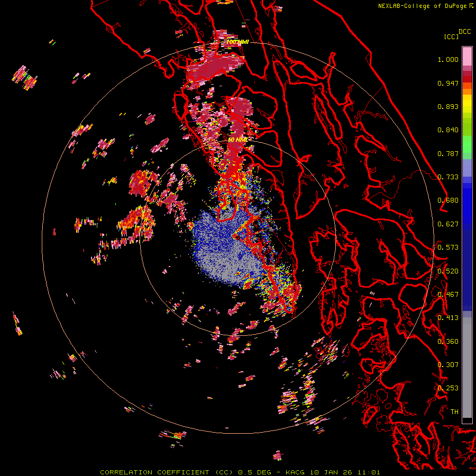Click the gray segment of the color bar
Image resolution: width=476 pixels, height=476 pixels.
coord(467,368)
